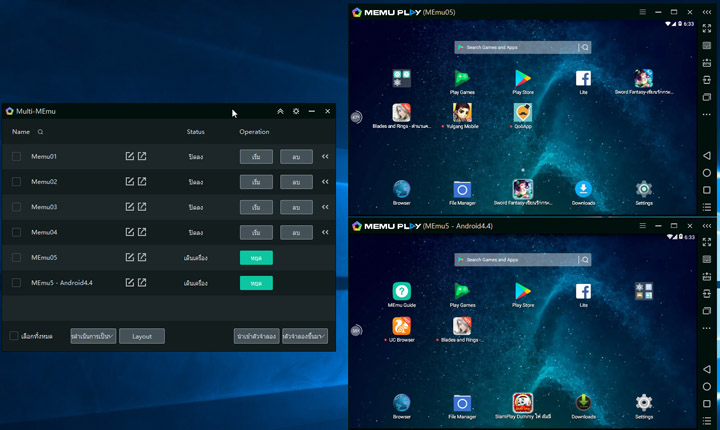Check the Memu04 checkbox

click(17, 232)
